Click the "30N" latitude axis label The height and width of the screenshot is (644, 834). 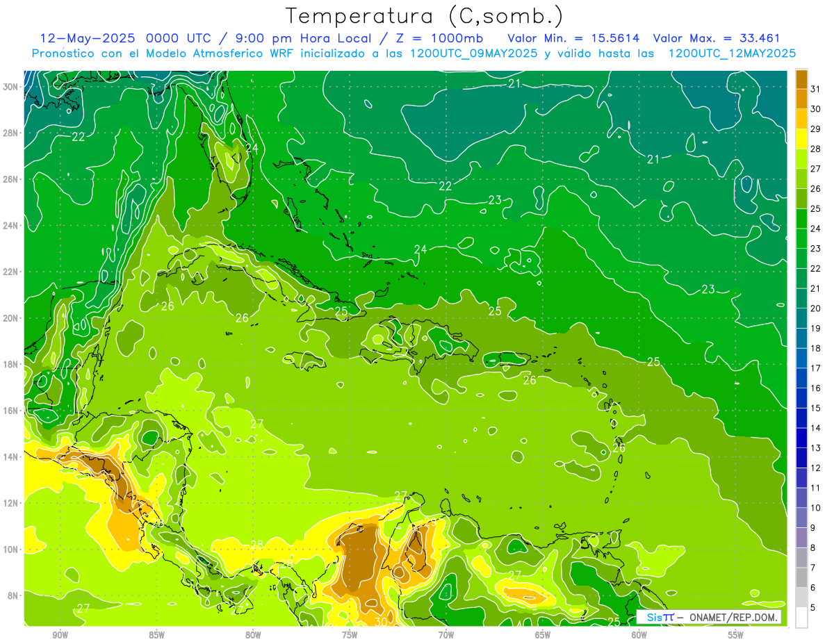(x=10, y=87)
